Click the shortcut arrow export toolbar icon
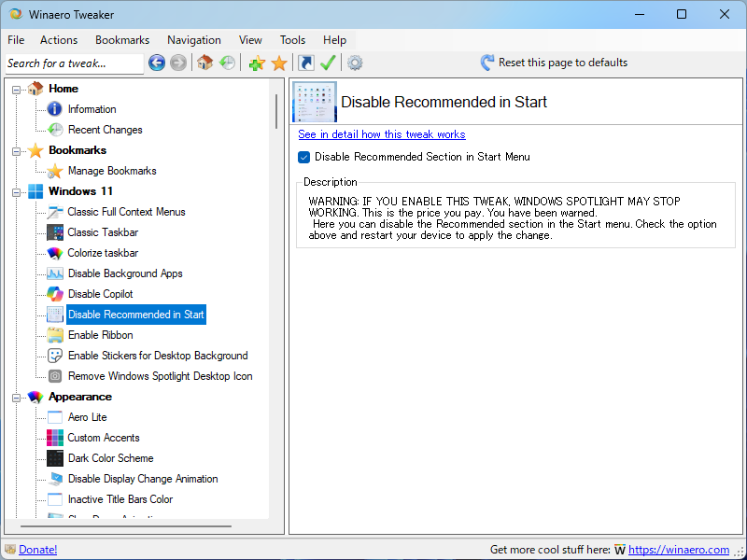The image size is (747, 560). point(306,63)
